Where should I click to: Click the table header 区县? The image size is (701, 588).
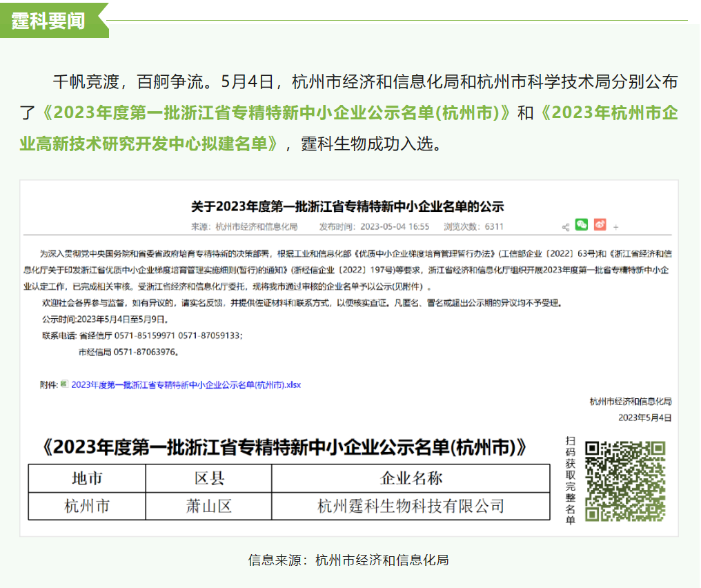(209, 478)
